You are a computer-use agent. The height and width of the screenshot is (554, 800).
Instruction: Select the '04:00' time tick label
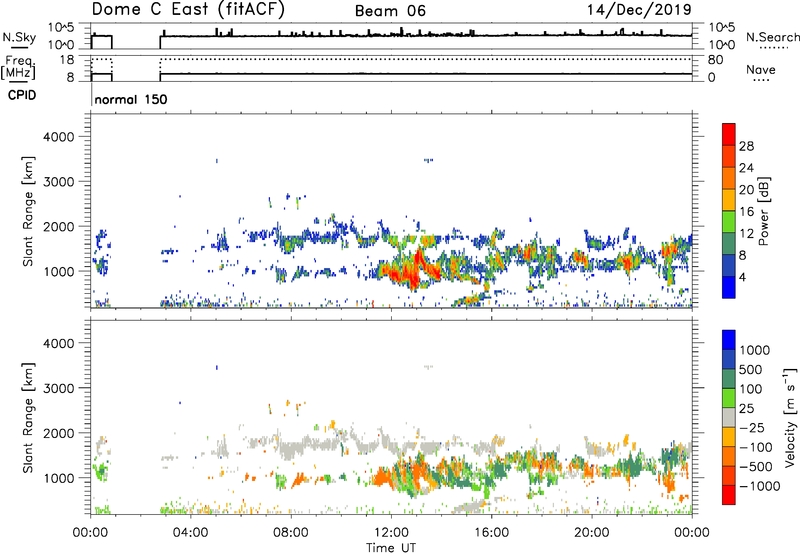[191, 533]
